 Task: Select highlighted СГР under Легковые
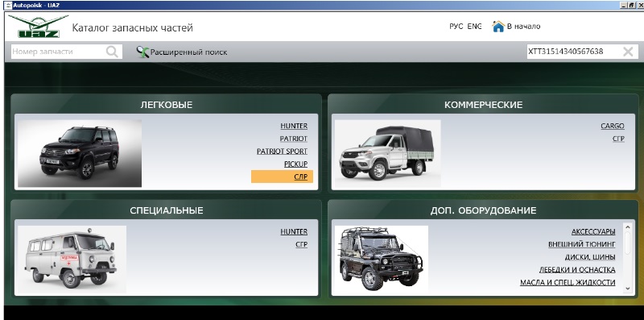tap(283, 177)
